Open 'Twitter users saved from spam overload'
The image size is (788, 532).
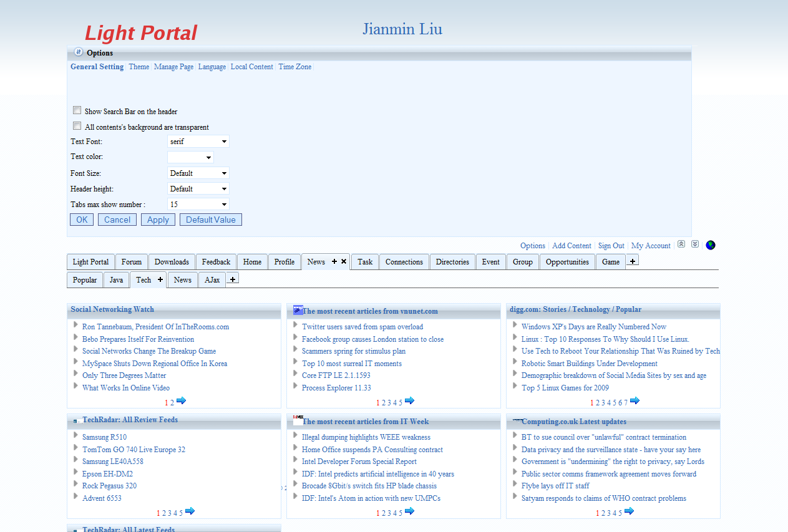point(362,327)
